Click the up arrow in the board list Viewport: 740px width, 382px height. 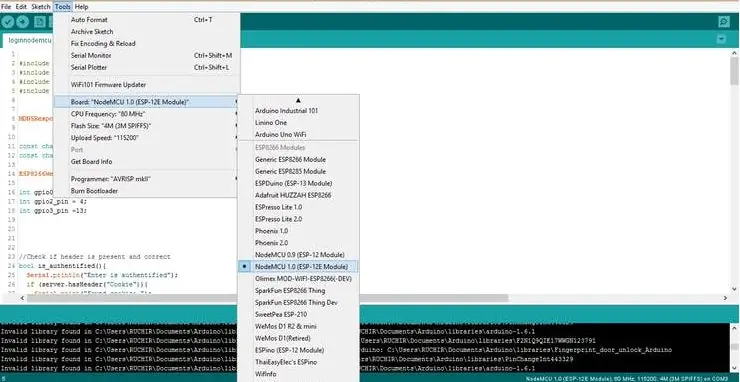click(x=298, y=100)
